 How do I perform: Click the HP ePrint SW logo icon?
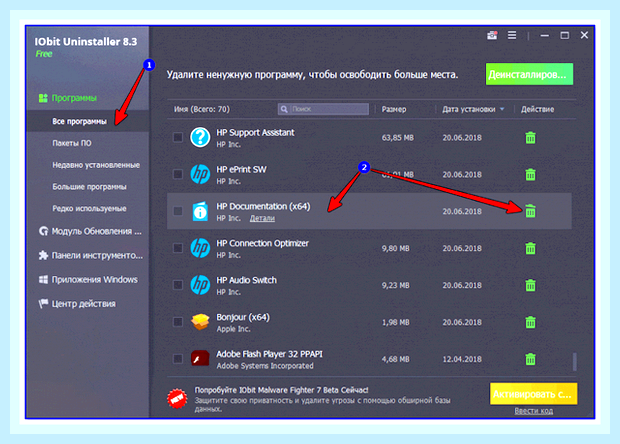[200, 174]
